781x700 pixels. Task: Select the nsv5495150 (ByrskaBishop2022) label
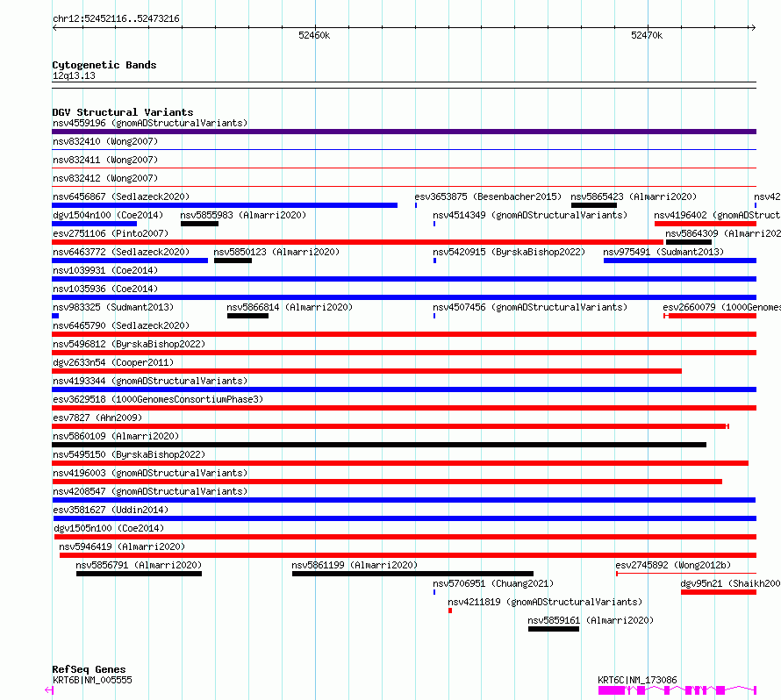[129, 454]
